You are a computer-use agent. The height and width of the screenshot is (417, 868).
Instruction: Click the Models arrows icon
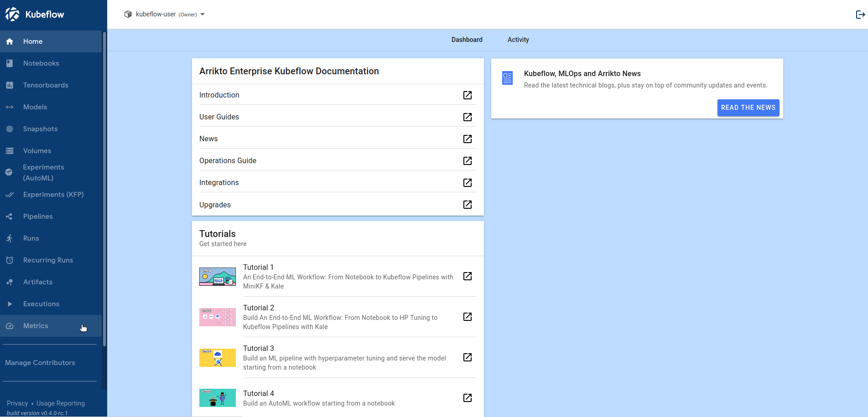tap(10, 107)
